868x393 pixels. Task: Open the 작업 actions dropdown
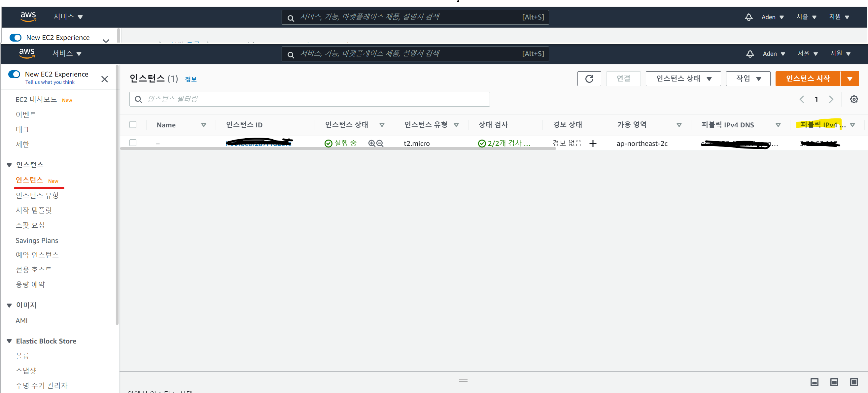coord(748,79)
